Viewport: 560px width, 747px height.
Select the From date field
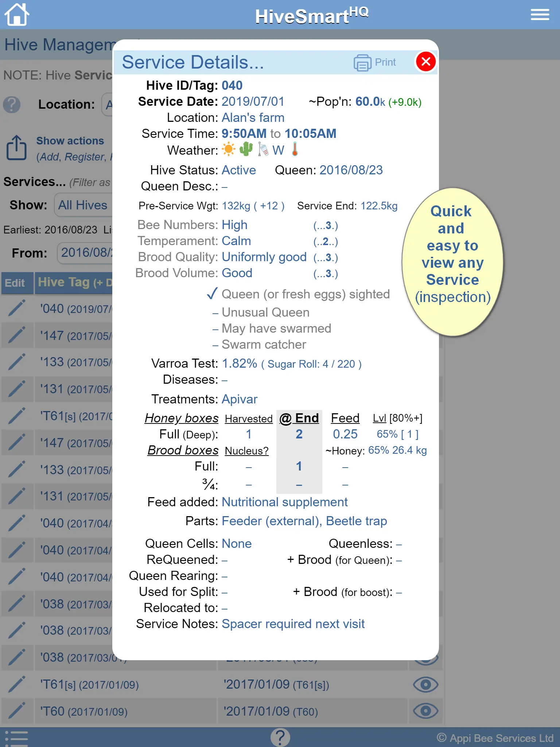click(x=85, y=253)
